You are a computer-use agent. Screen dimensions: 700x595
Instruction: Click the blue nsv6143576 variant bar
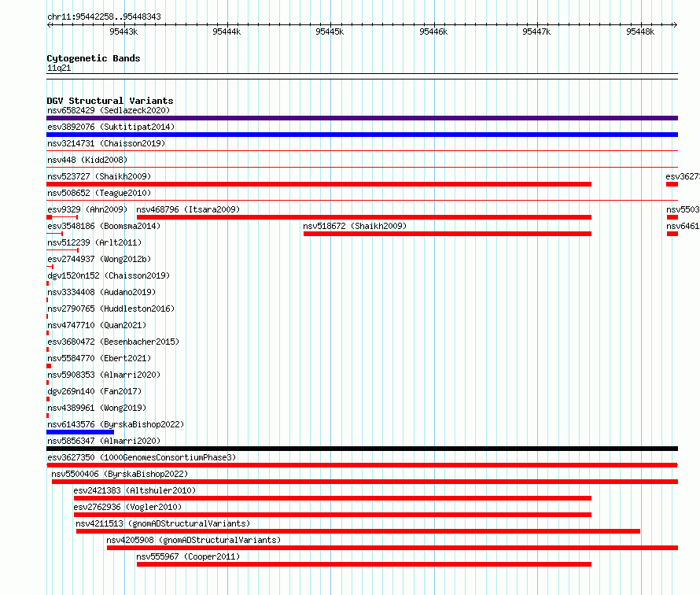click(80, 432)
